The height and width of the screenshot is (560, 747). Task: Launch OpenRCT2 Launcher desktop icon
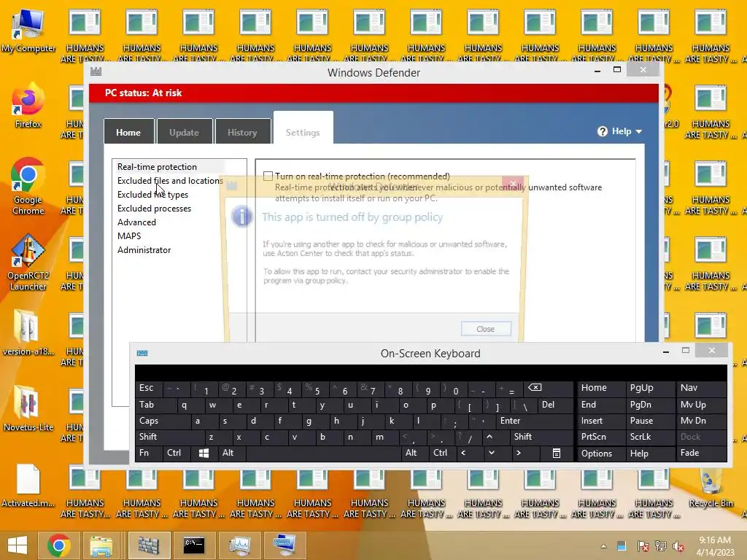28,262
